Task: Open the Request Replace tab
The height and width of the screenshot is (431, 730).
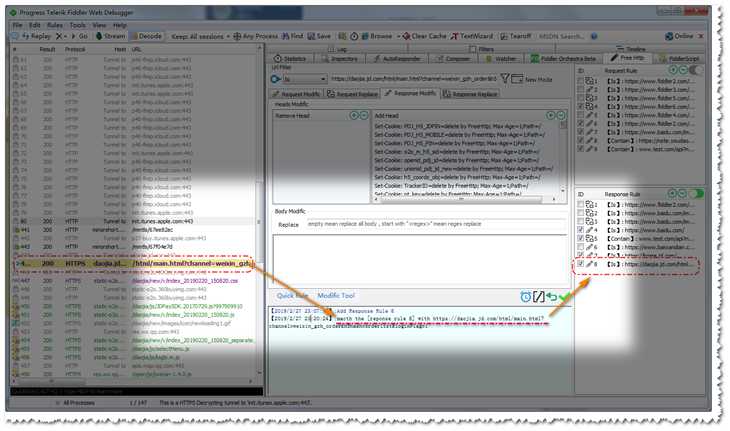Action: coord(352,94)
